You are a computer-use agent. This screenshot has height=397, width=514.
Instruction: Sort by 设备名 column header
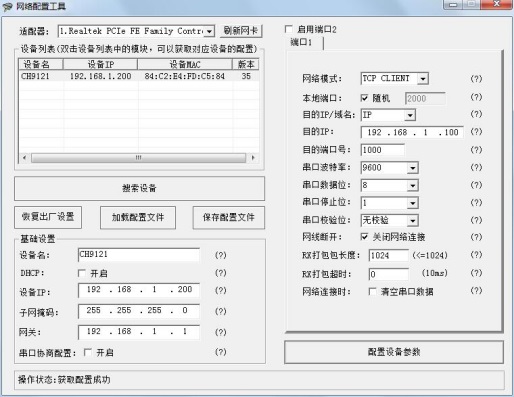41,64
